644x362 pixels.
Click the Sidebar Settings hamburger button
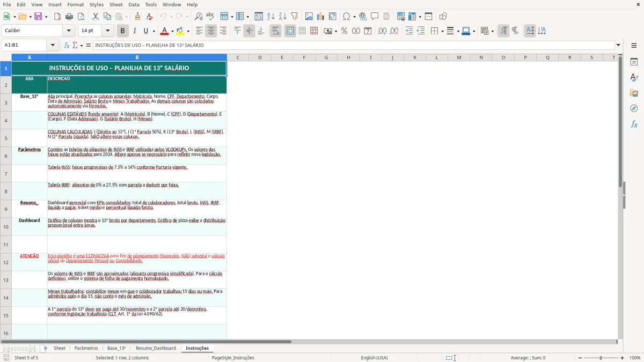[x=634, y=47]
